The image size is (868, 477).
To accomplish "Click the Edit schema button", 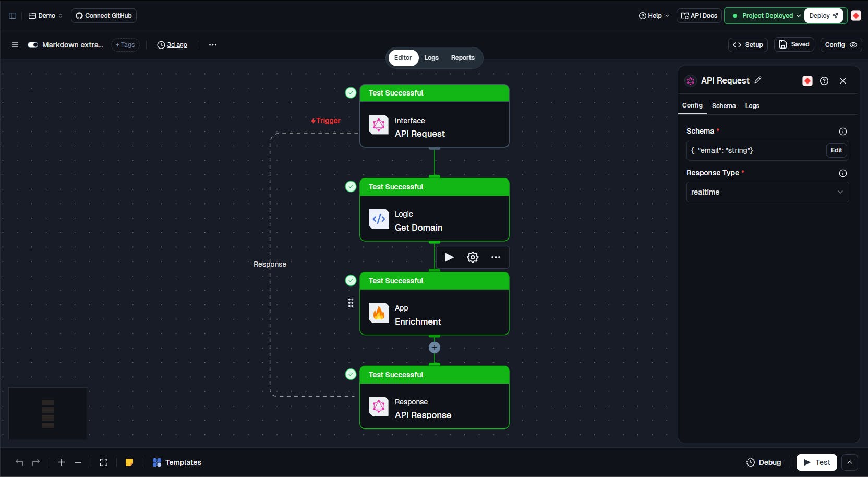I will [837, 150].
